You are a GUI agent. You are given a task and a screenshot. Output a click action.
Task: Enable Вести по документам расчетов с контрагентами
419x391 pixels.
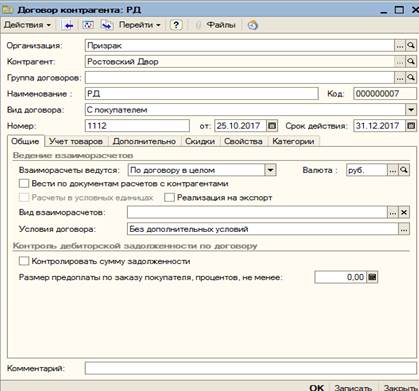(24, 184)
